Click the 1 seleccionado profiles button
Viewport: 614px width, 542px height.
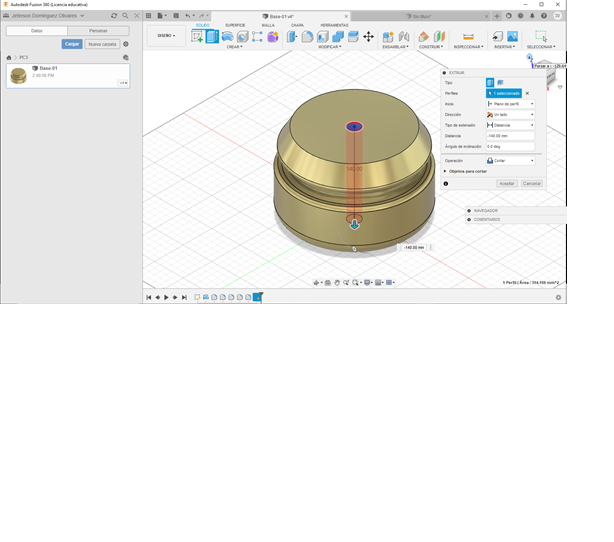tap(504, 93)
